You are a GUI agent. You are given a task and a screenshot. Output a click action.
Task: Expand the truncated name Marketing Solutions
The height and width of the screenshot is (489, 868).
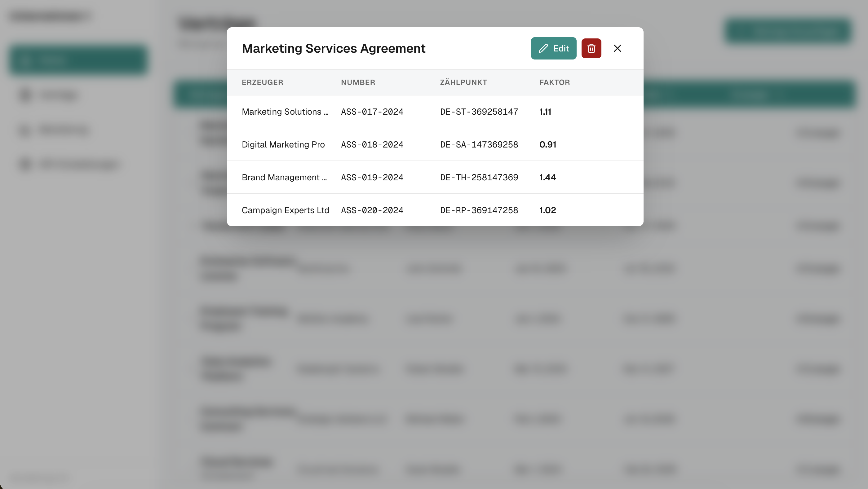[x=286, y=112]
